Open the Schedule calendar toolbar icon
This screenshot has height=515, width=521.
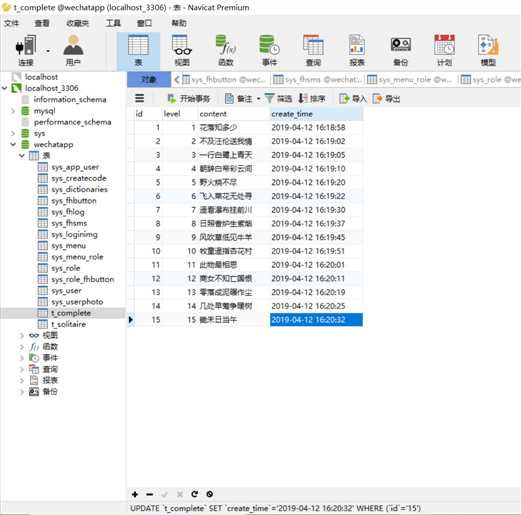pyautogui.click(x=444, y=50)
